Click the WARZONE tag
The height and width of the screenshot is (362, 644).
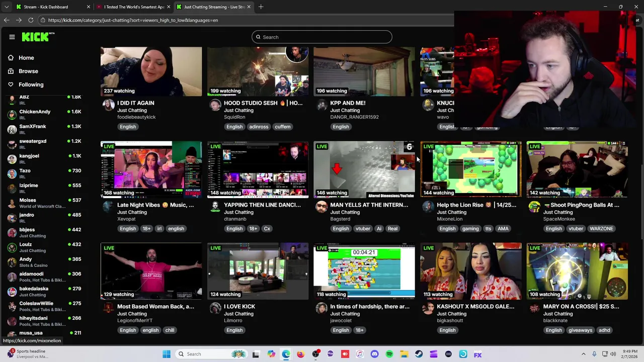point(601,229)
